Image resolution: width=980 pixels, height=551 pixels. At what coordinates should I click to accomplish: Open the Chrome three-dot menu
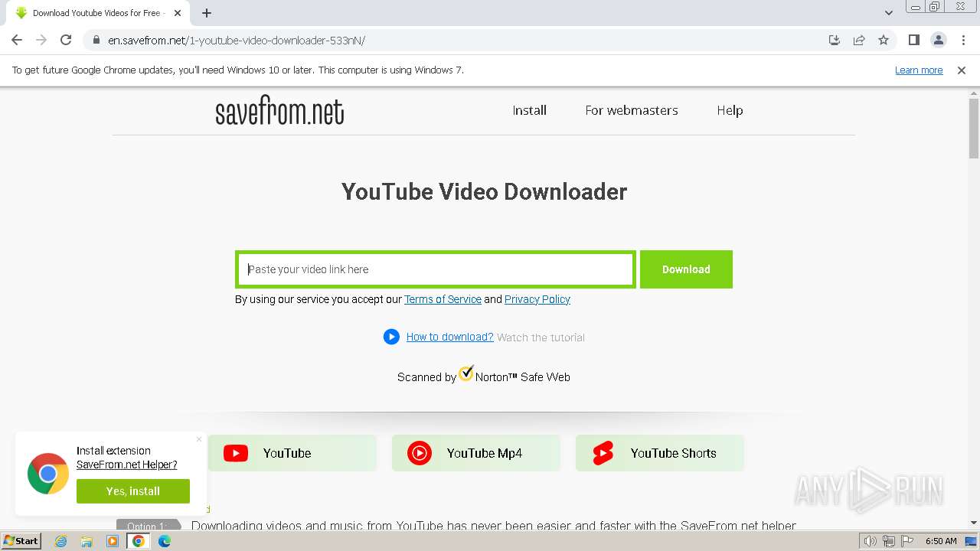(963, 40)
